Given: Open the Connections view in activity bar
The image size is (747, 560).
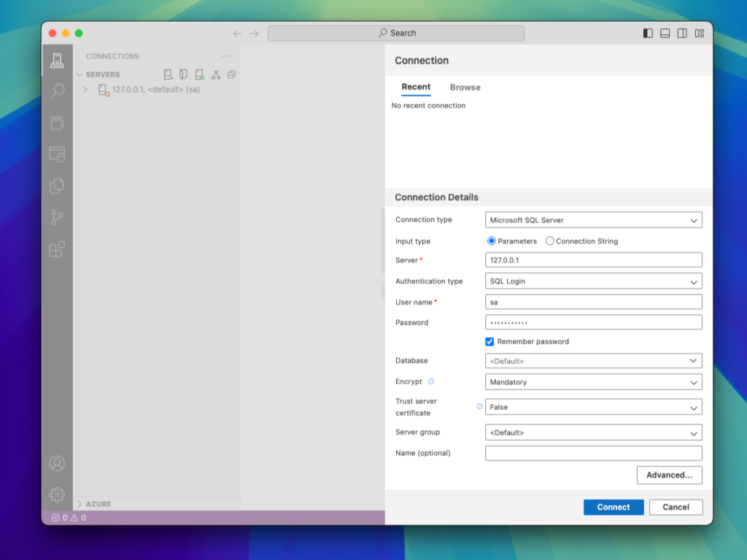Looking at the screenshot, I should click(57, 61).
